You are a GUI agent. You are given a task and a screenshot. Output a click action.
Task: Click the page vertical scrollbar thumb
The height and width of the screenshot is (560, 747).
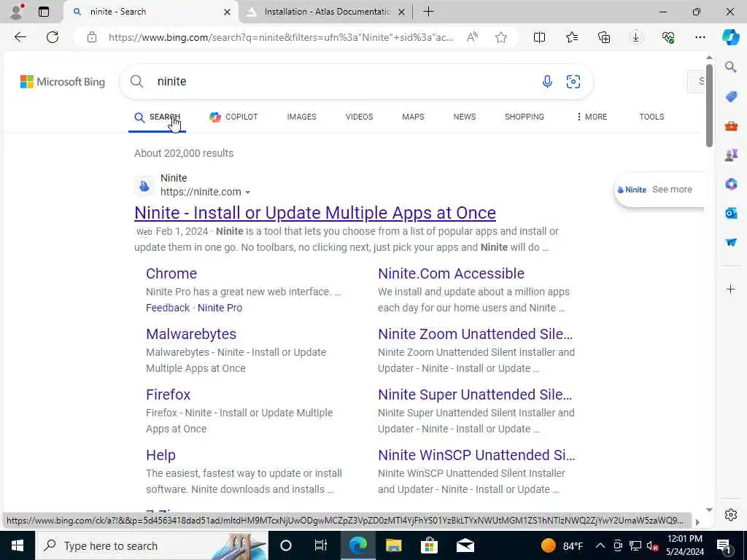click(709, 105)
